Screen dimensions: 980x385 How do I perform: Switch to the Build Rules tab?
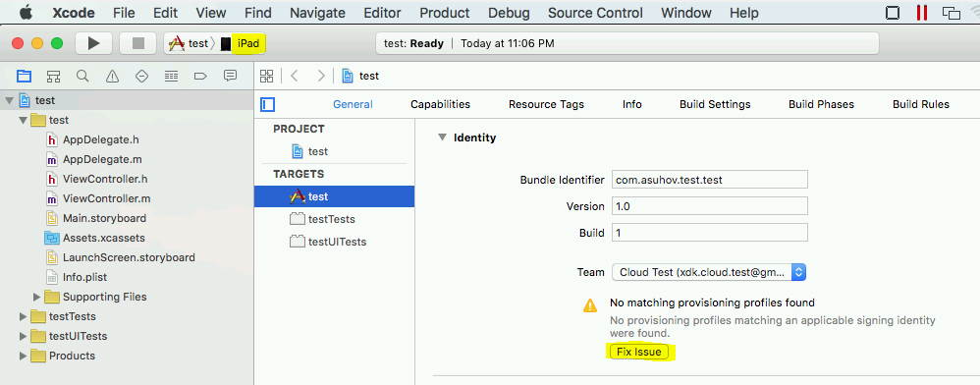(921, 104)
